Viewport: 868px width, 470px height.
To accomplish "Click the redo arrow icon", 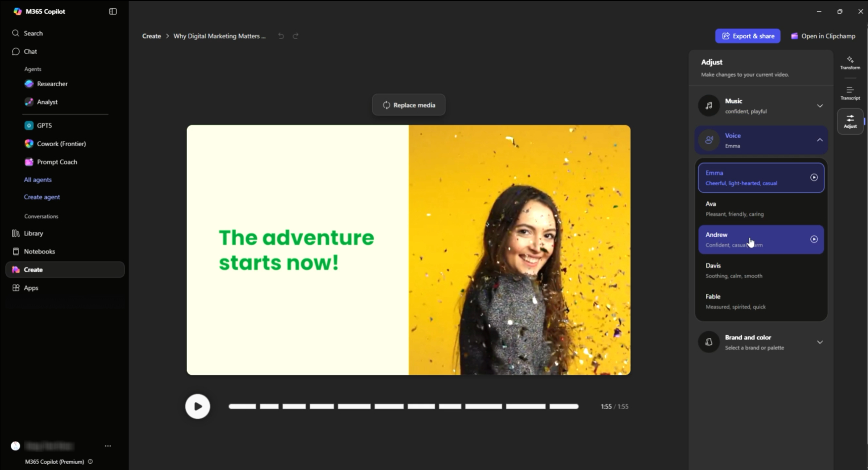I will (x=296, y=36).
